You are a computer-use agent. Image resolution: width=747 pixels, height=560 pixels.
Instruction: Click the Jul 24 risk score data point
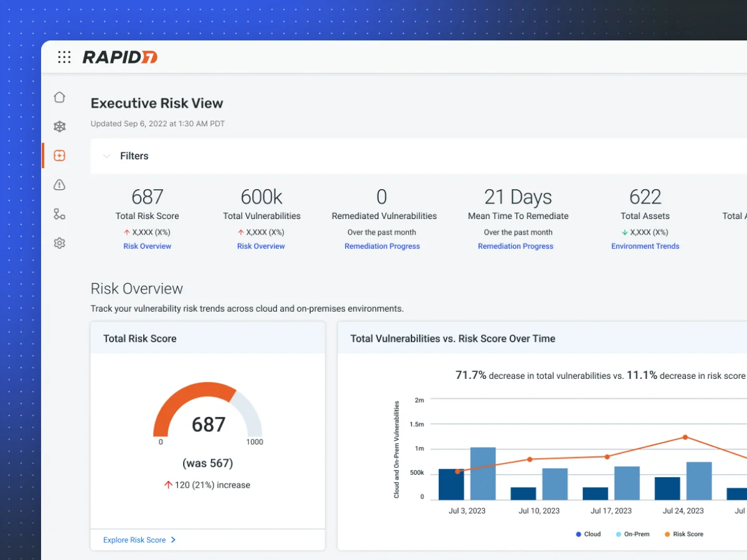(x=685, y=437)
